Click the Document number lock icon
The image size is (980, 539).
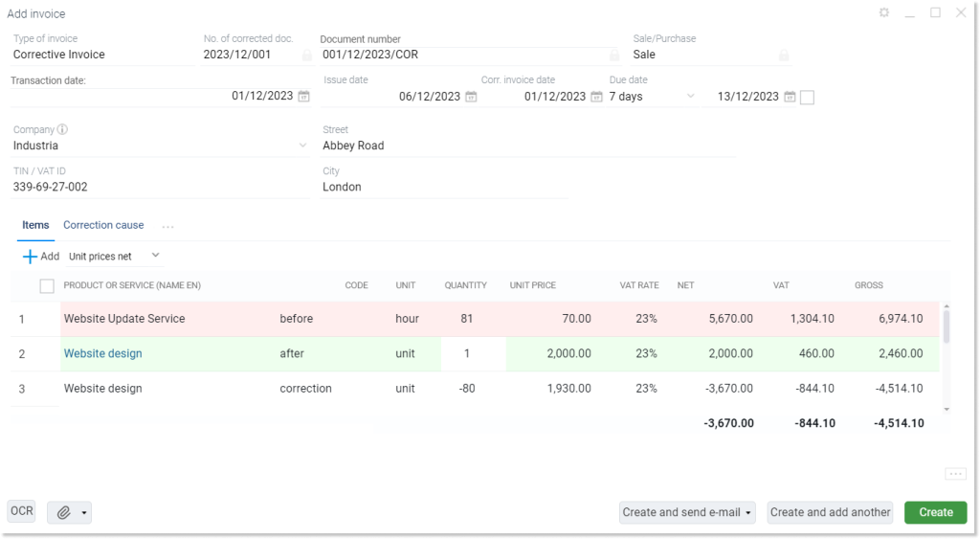615,56
